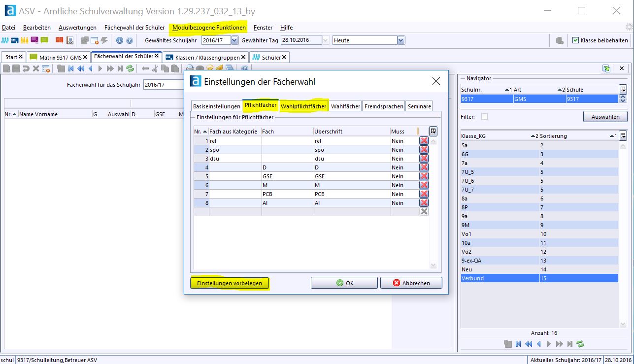634x364 pixels.
Task: Click Einstellungen vorbelegen button
Action: pyautogui.click(x=230, y=283)
